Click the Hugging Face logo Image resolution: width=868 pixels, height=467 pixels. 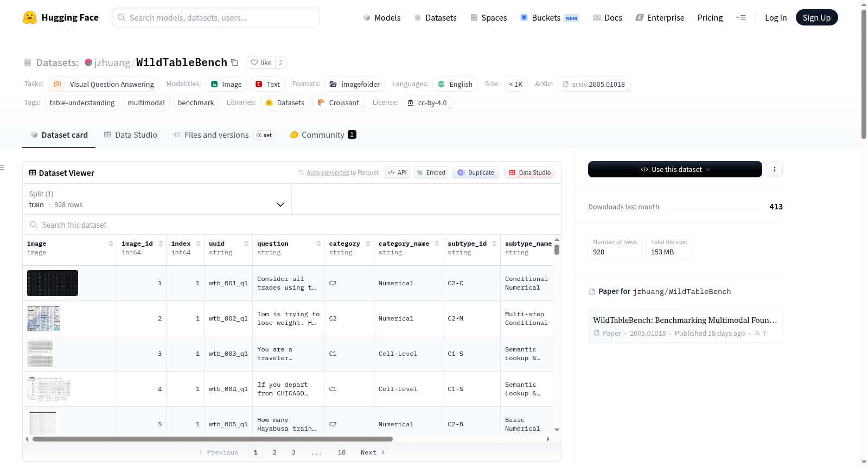(61, 17)
